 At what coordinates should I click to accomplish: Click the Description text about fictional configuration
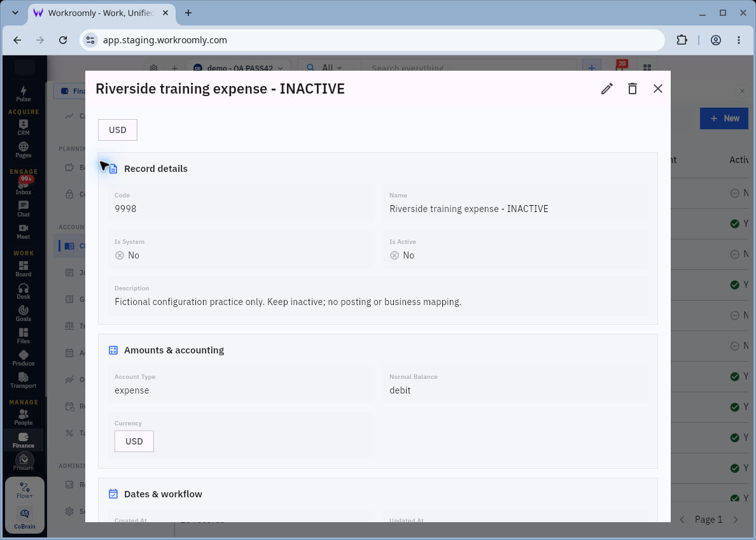pos(288,302)
